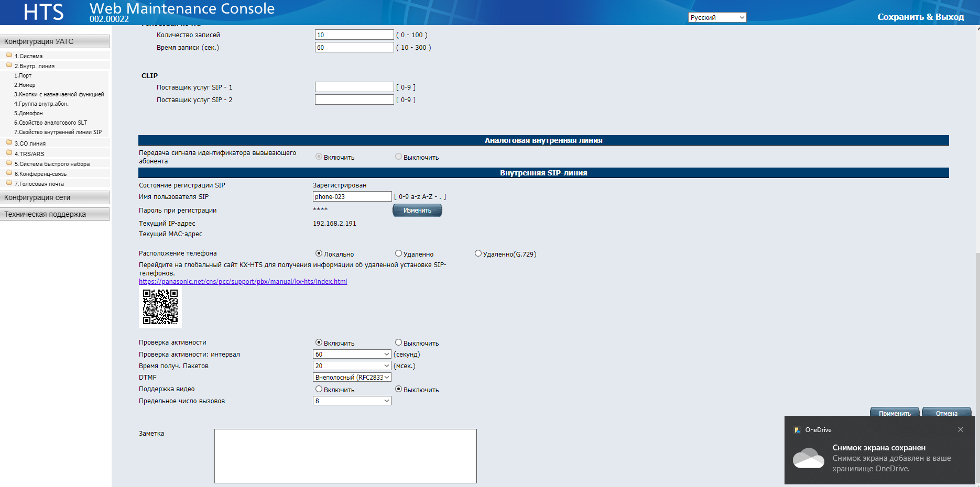Open the DTMF mode dropdown
This screenshot has height=487, width=980.
pyautogui.click(x=352, y=377)
